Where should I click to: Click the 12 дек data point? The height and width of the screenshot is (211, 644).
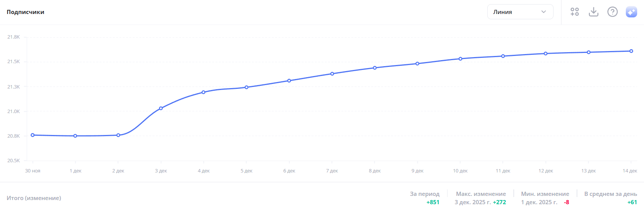[x=546, y=54]
